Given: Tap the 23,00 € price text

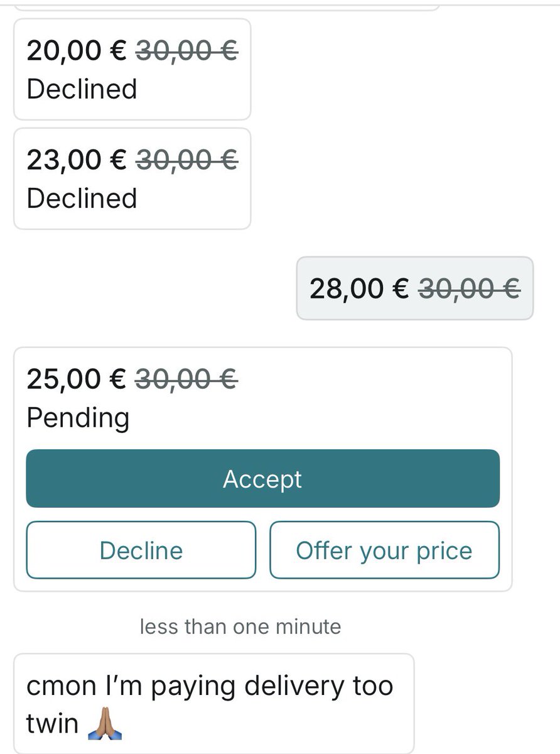Looking at the screenshot, I should click(x=77, y=159).
